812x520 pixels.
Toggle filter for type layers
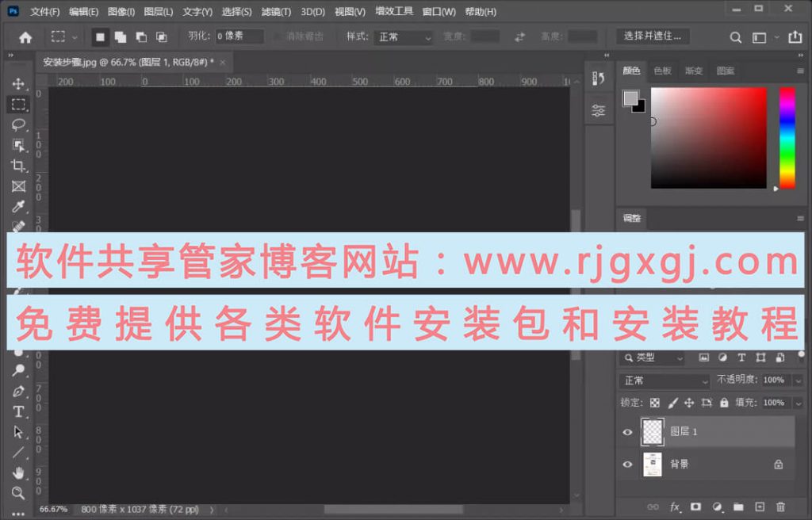click(x=741, y=357)
